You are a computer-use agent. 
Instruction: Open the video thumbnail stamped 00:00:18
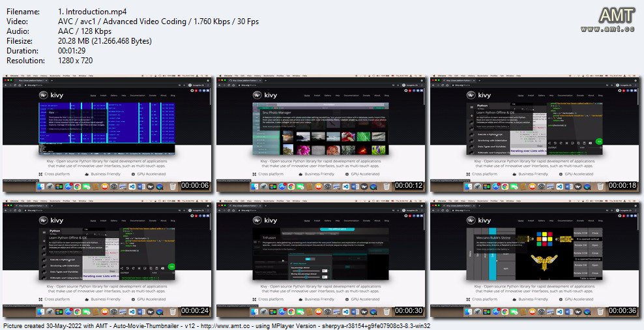click(535, 134)
